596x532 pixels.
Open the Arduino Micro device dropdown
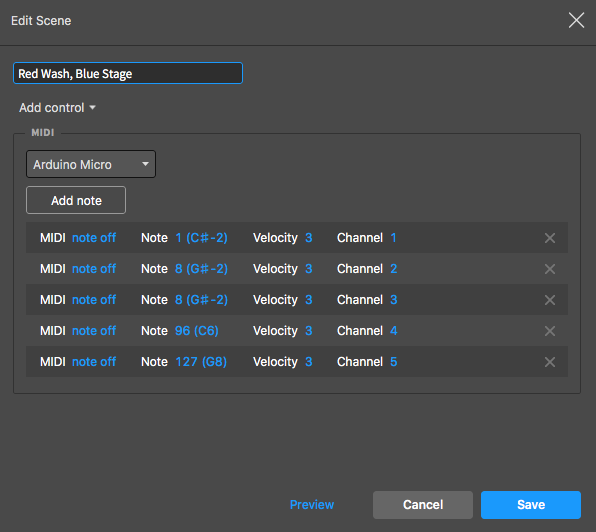click(91, 164)
